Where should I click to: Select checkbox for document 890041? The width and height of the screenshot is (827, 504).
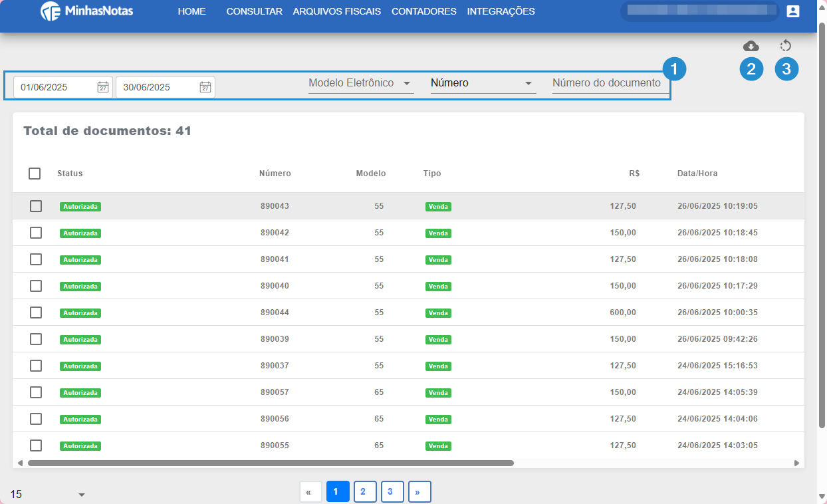coord(36,259)
